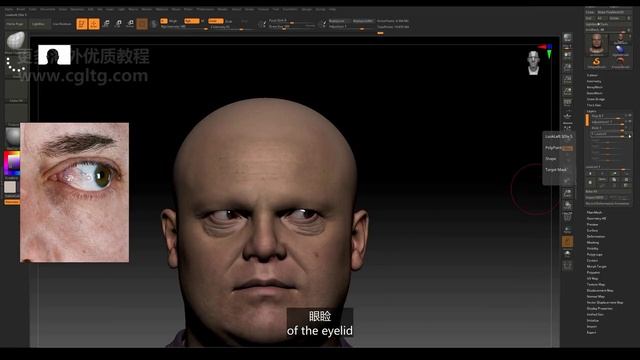This screenshot has height=360, width=640.
Task: Click Export at bottom of Tool palette
Action: [x=591, y=333]
